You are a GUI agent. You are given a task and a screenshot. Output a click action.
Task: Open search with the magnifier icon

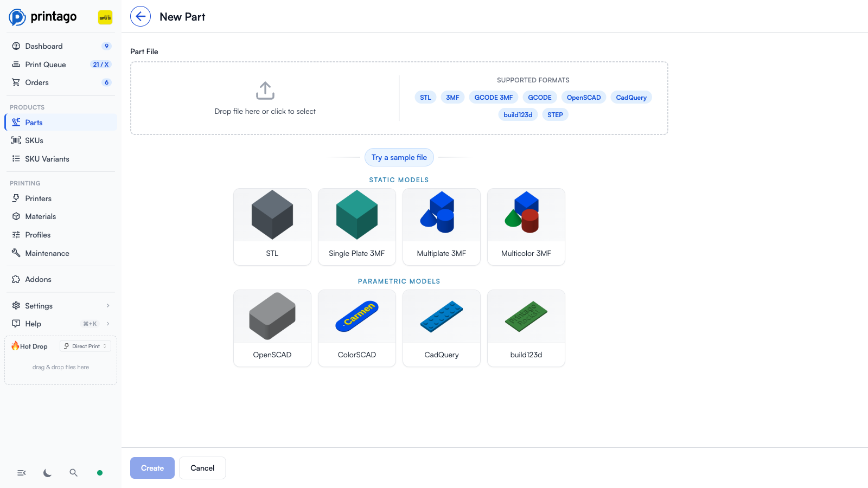point(74,473)
